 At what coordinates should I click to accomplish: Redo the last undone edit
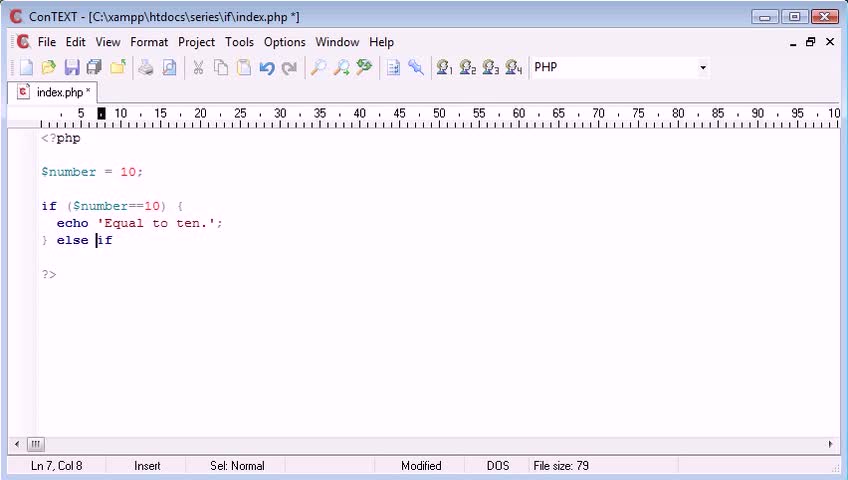[x=289, y=68]
